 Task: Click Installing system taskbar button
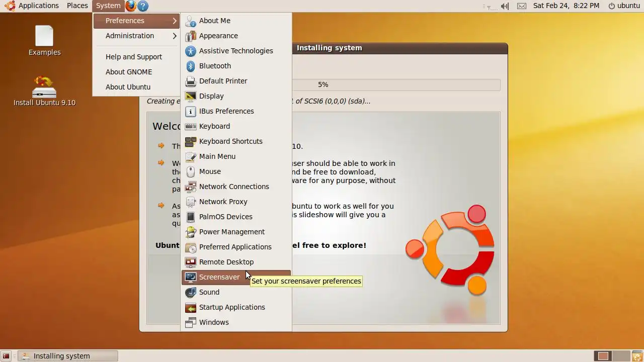[68, 356]
